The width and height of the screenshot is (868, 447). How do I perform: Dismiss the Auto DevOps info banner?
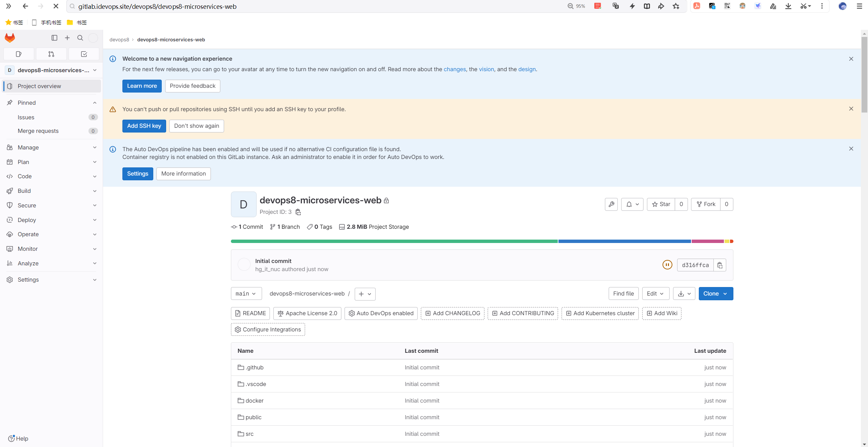point(851,149)
